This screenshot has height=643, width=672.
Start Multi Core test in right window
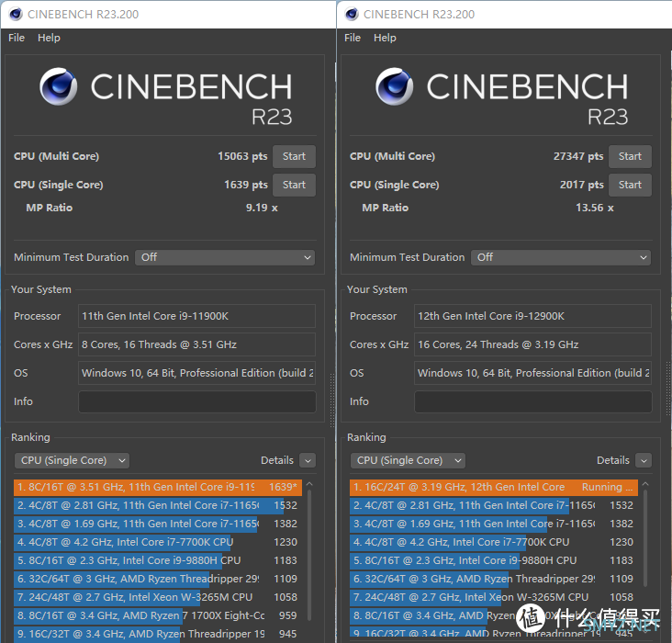(x=630, y=156)
